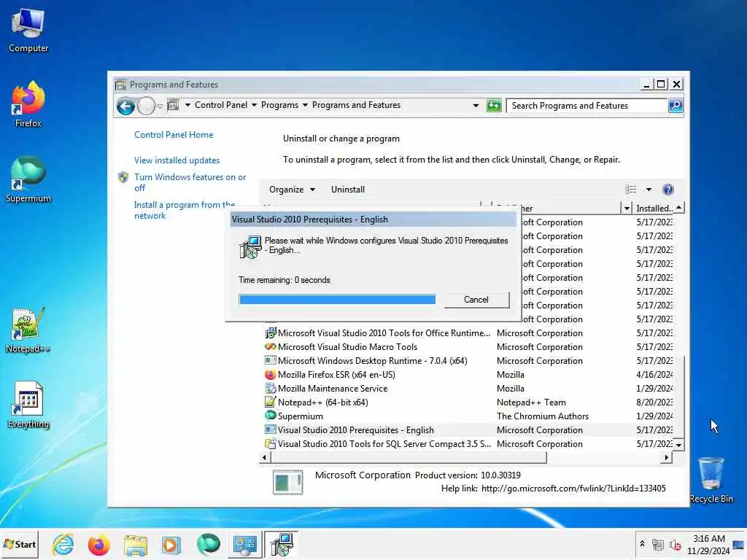
Task: Select Notepad++ (64-bit x64) row
Action: pos(468,402)
